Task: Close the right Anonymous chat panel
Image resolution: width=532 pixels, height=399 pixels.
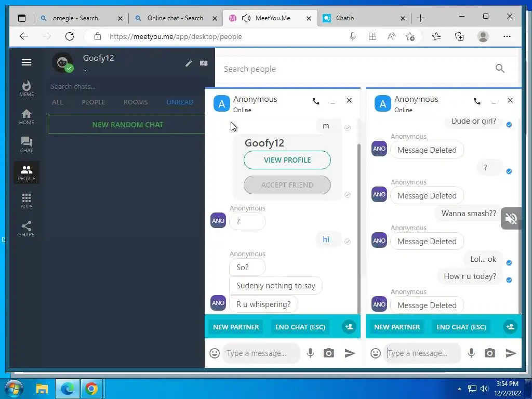Action: (510, 100)
